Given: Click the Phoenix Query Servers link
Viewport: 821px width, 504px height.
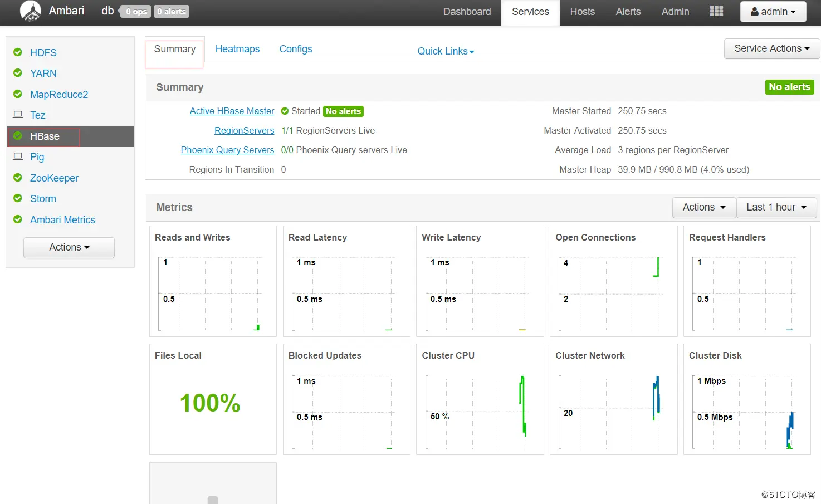Looking at the screenshot, I should (227, 150).
